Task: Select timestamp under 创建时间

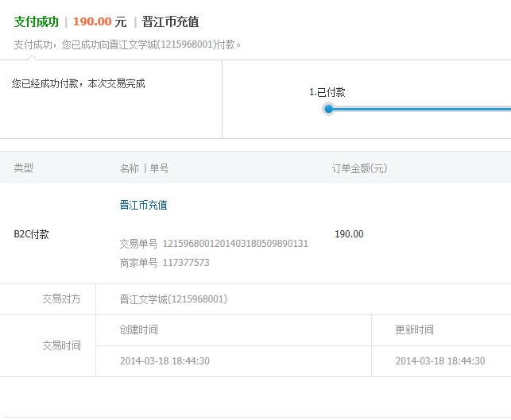Action: tap(165, 361)
